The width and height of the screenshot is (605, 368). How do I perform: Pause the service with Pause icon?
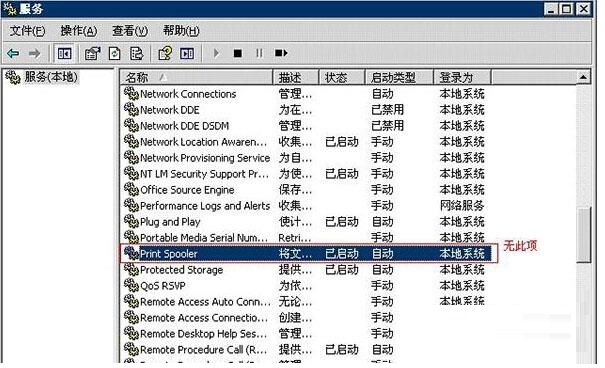coord(259,53)
